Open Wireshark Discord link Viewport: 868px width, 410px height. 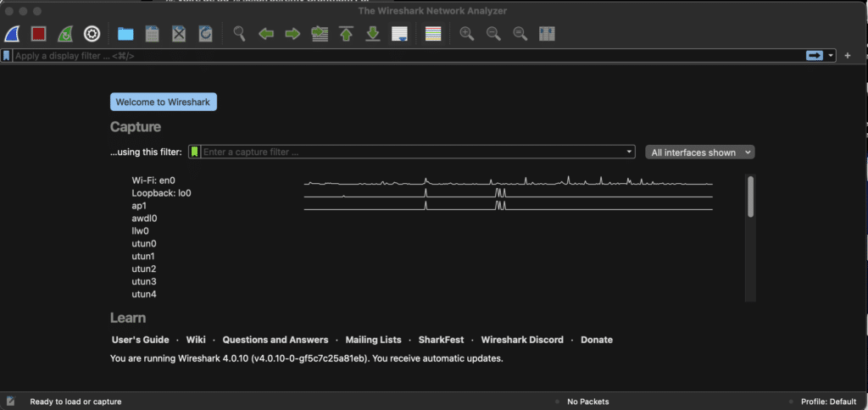522,340
